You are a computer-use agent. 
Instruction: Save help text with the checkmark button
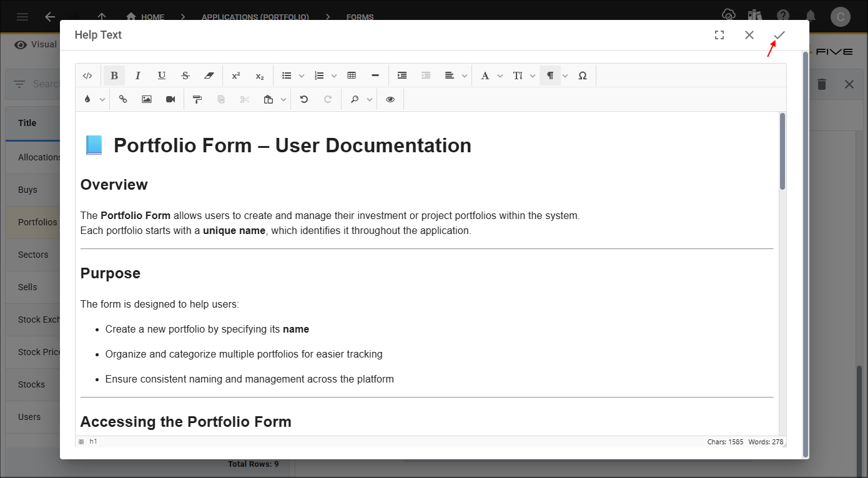(779, 35)
